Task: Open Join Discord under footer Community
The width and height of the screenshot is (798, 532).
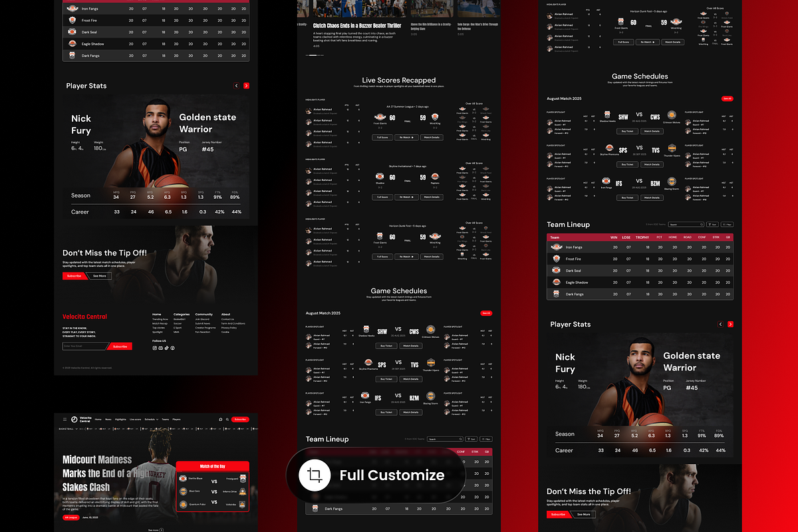Action: click(202, 319)
